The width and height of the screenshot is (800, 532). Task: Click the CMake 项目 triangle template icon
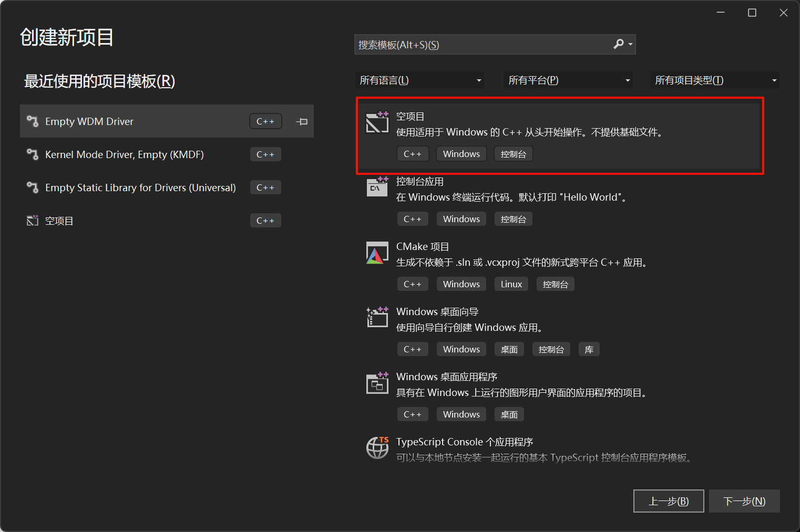pos(377,253)
